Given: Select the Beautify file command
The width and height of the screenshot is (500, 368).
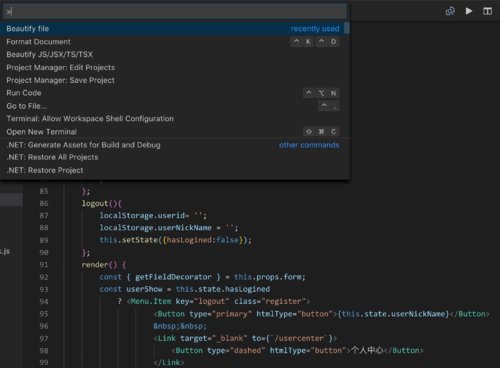Looking at the screenshot, I should pos(175,29).
